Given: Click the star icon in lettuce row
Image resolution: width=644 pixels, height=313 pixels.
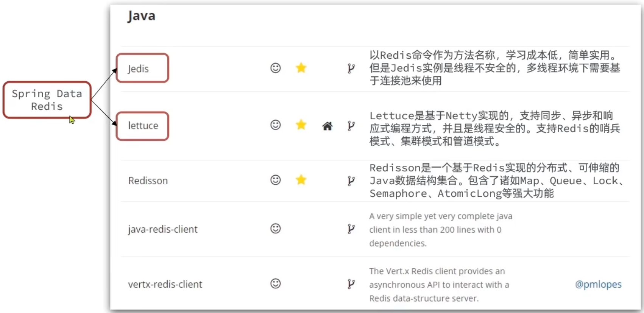Looking at the screenshot, I should [x=301, y=125].
